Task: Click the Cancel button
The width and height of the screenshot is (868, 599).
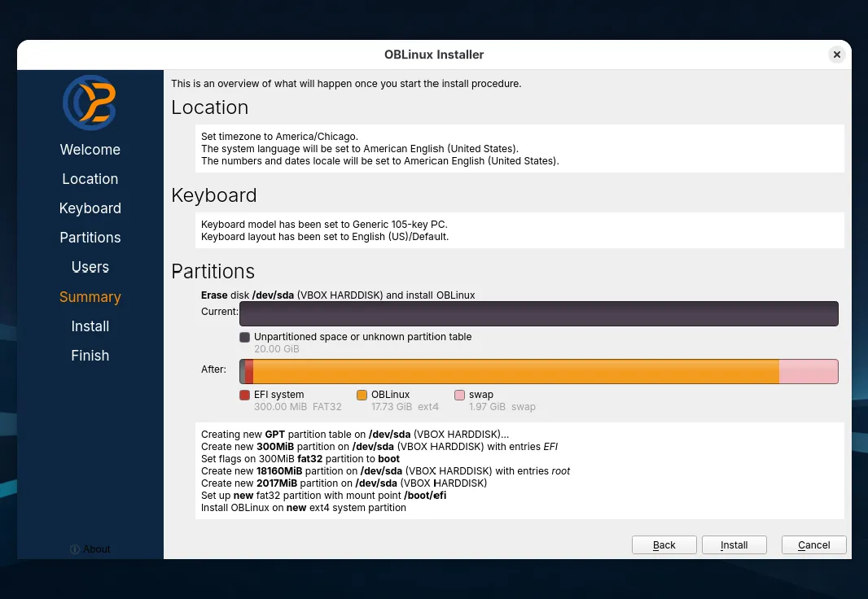Action: tap(813, 544)
